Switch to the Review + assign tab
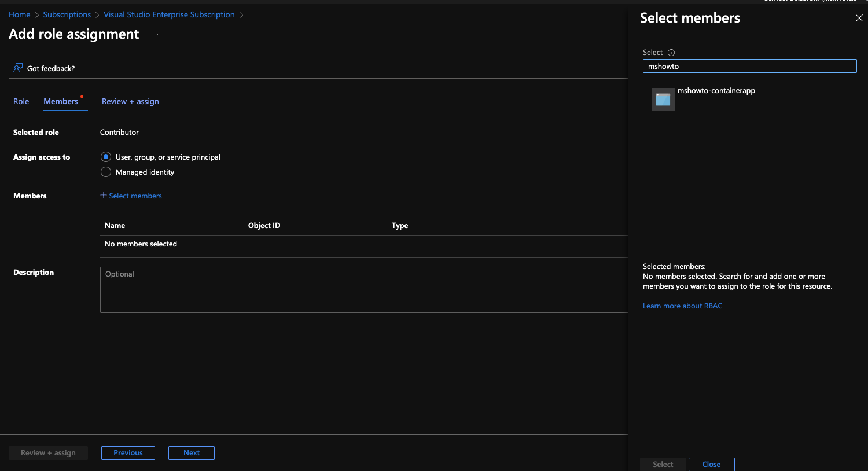This screenshot has height=471, width=868. pyautogui.click(x=130, y=101)
